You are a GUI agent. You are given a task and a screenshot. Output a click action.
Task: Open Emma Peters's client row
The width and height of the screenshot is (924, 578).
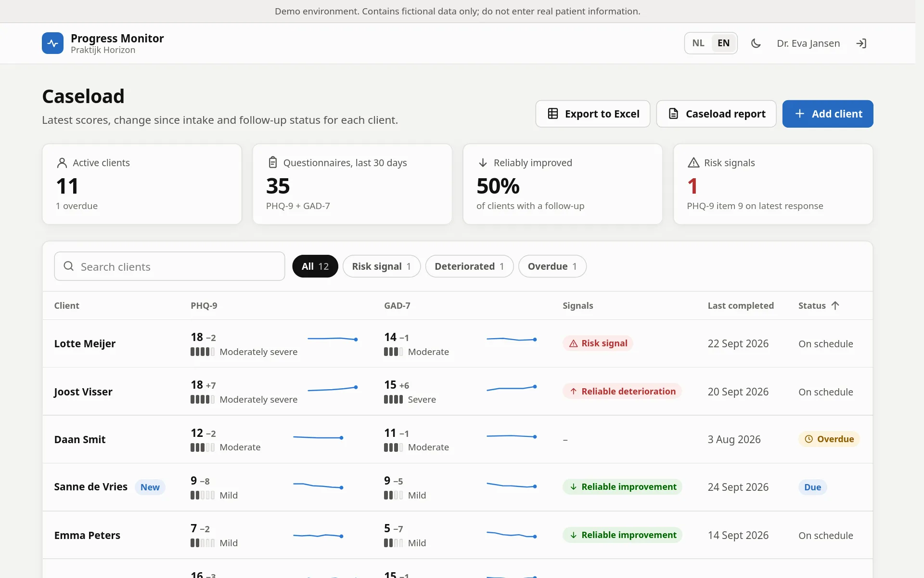click(457, 535)
